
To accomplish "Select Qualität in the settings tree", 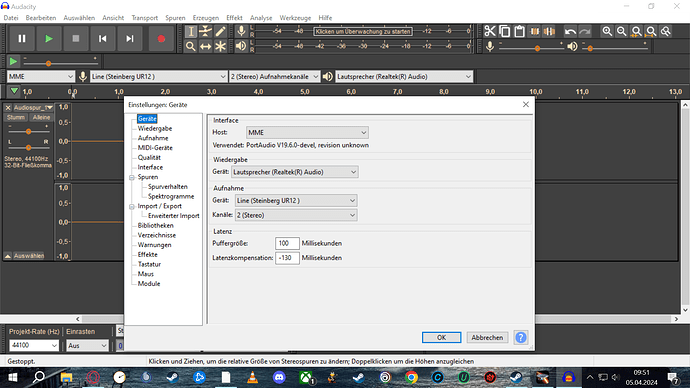I will click(x=149, y=157).
